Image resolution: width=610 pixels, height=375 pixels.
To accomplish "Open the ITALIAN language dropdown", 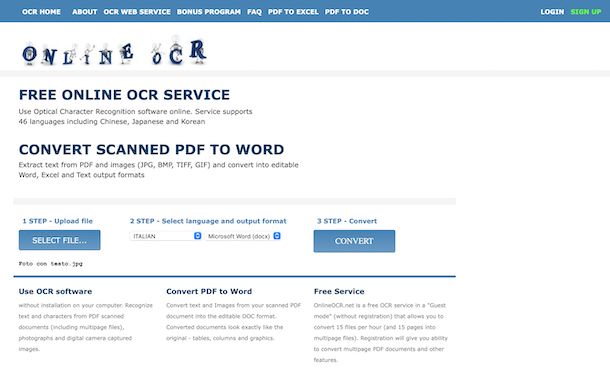I will click(x=166, y=236).
